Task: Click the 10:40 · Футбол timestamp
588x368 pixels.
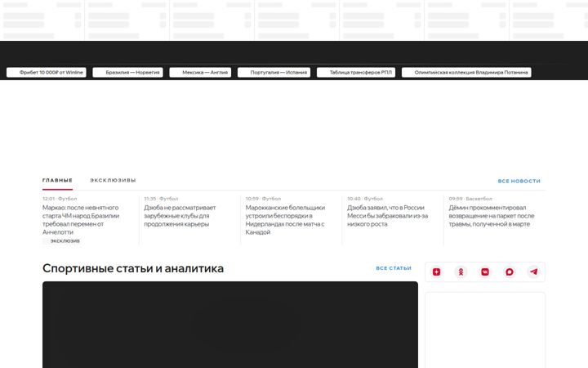Action: [x=365, y=199]
